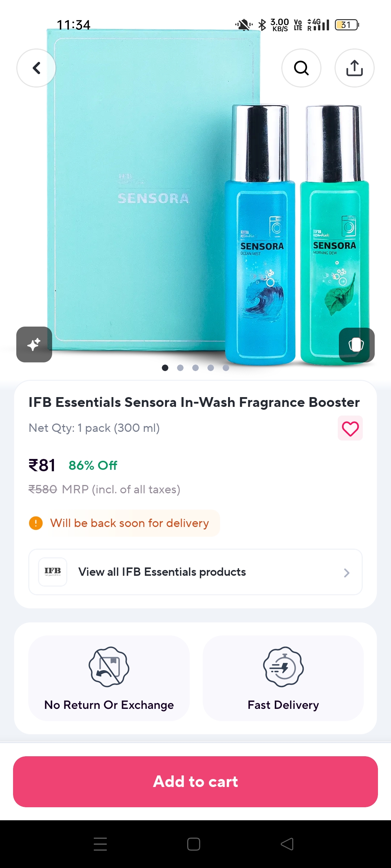Expand View all IFB Essentials chevron
This screenshot has width=391, height=868.
346,573
